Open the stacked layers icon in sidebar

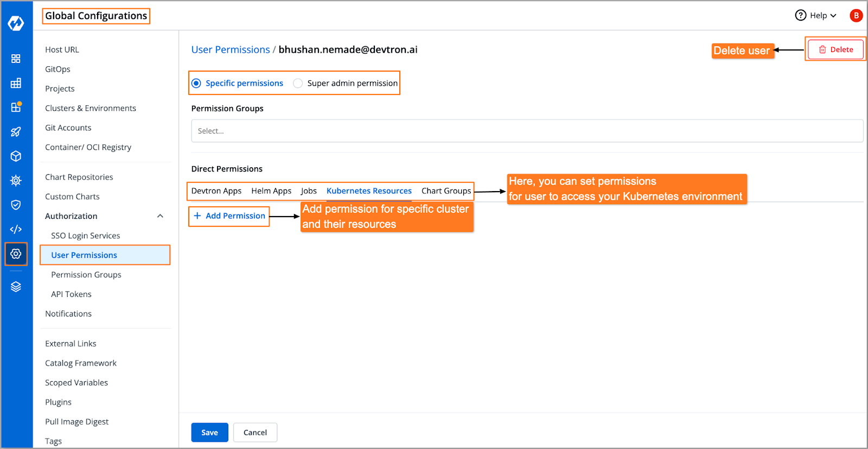16,287
